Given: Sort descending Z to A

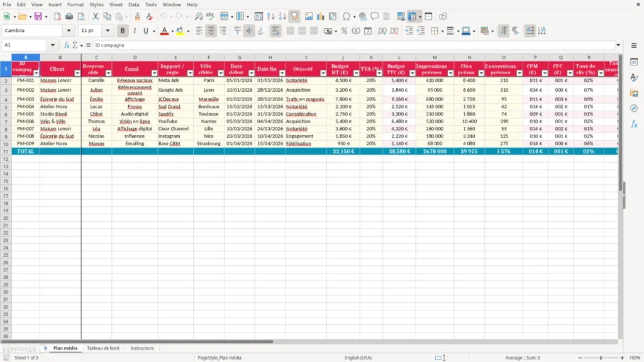Looking at the screenshot, I should (282, 16).
